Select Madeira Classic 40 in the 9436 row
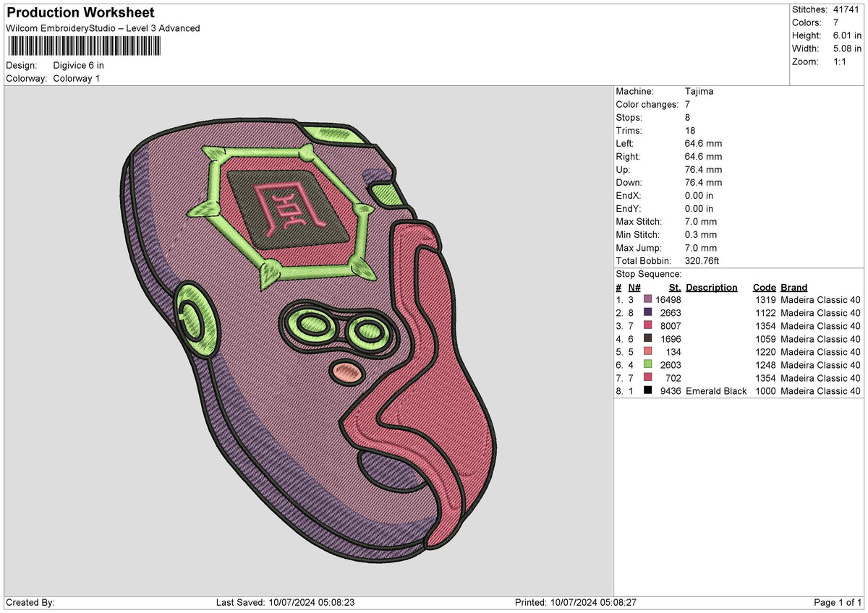 pos(821,391)
